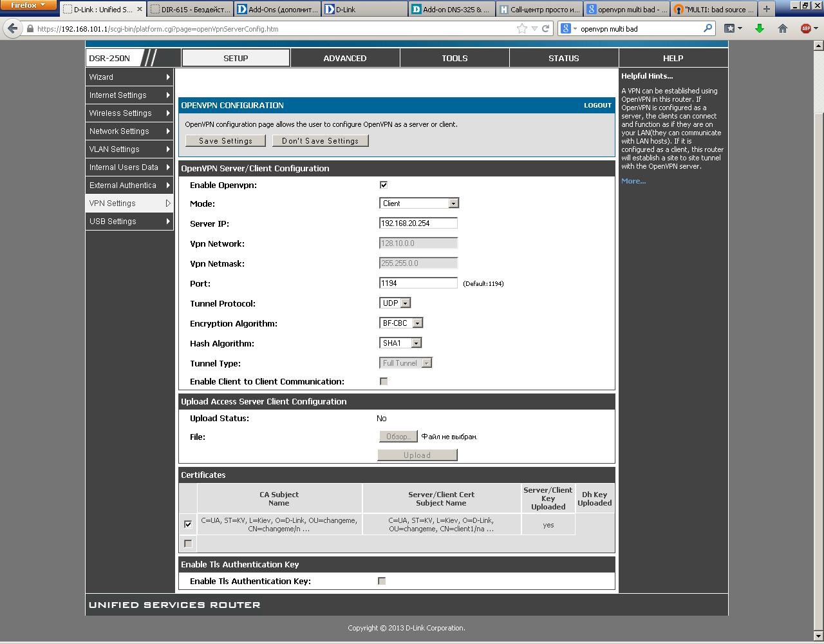
Task: Open VLAN Settings sidebar menu
Action: point(129,149)
